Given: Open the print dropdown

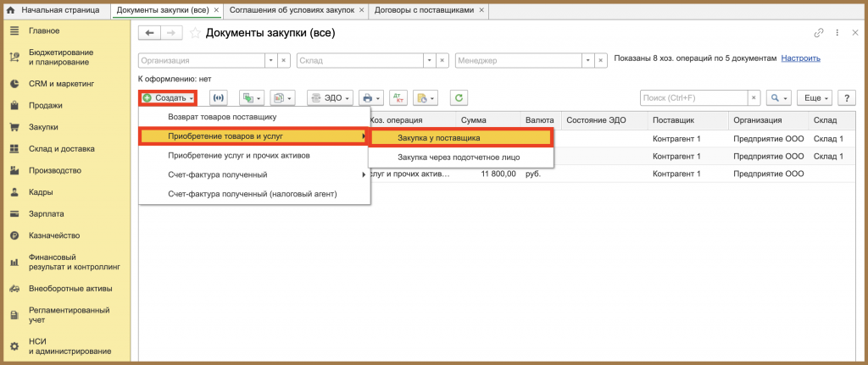Looking at the screenshot, I should point(371,98).
